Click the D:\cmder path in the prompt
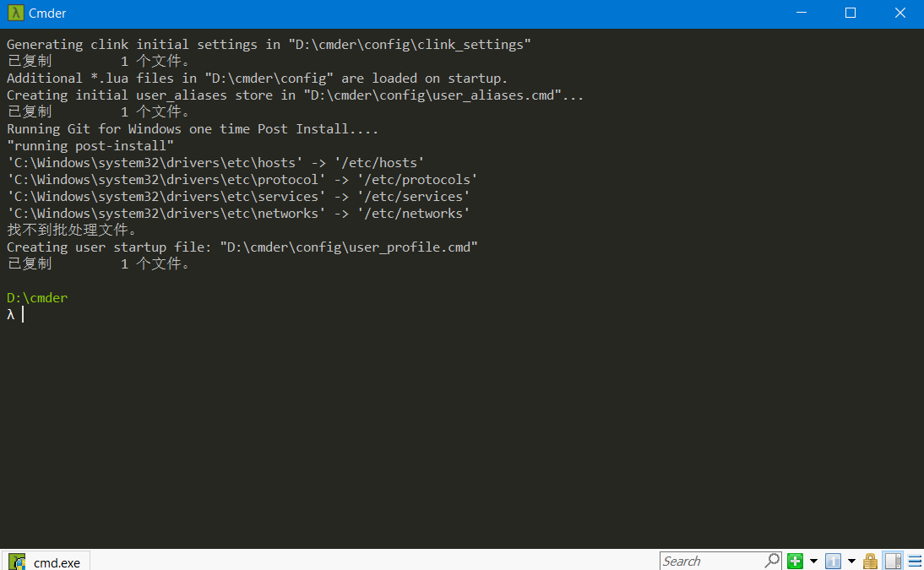The height and width of the screenshot is (570, 924). pyautogui.click(x=37, y=298)
